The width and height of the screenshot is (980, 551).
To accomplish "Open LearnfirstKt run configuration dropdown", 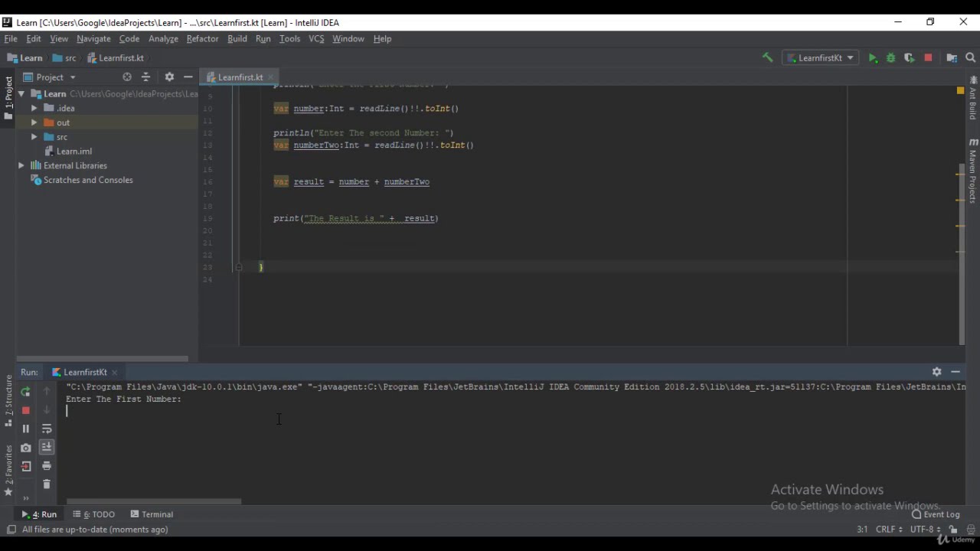I will point(819,58).
